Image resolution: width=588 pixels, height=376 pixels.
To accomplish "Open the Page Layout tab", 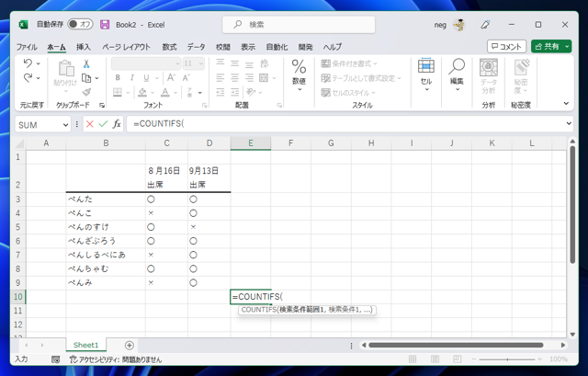I will [126, 47].
